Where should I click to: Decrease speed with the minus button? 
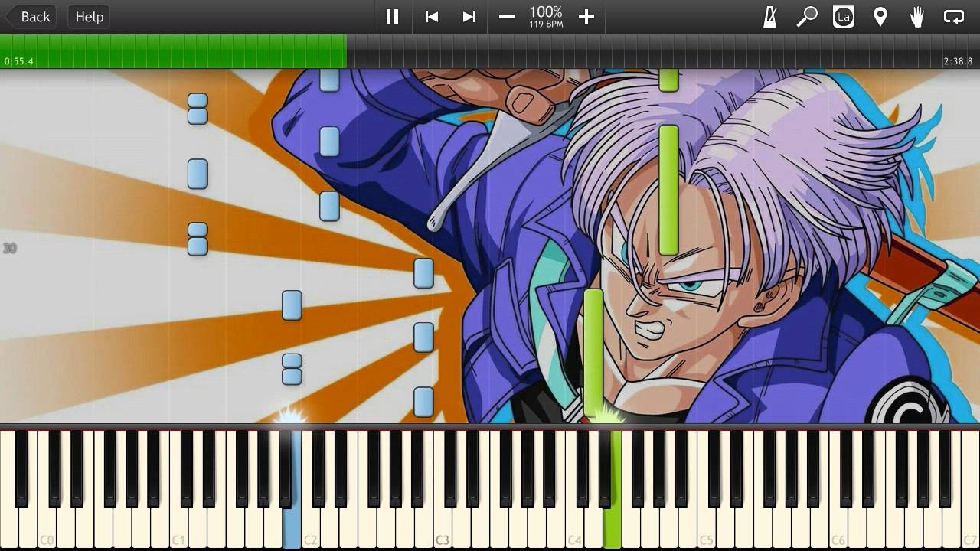pyautogui.click(x=506, y=17)
